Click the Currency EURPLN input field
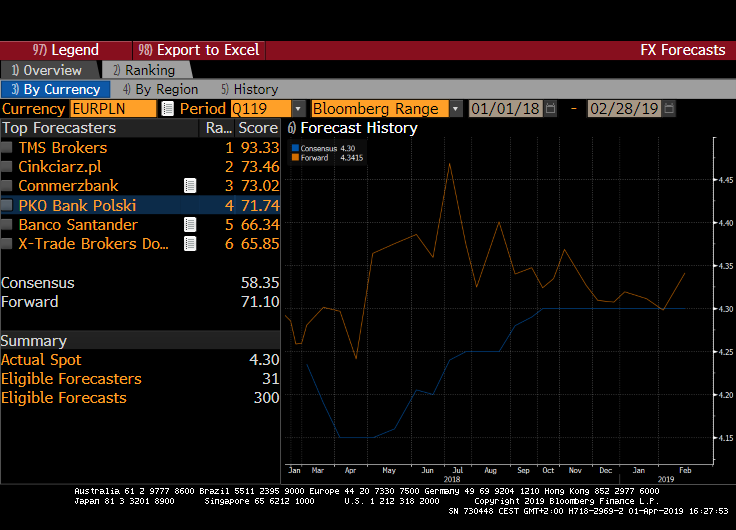736x530 pixels. (x=112, y=109)
